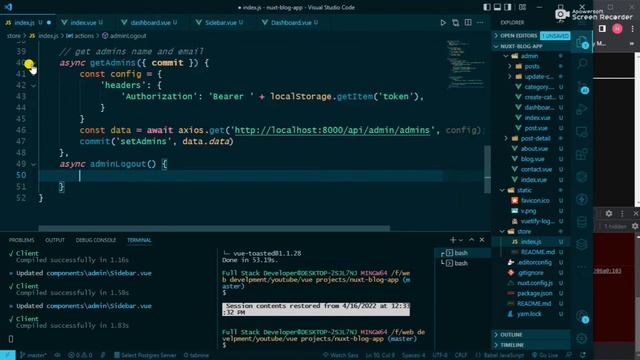Click Watch Sass in the status bar
Screen dimensions: 640x360
[340, 355]
